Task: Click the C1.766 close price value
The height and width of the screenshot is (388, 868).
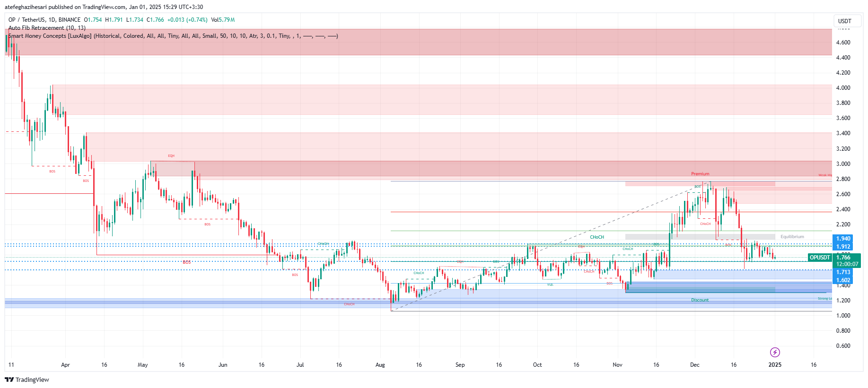Action: coord(155,20)
